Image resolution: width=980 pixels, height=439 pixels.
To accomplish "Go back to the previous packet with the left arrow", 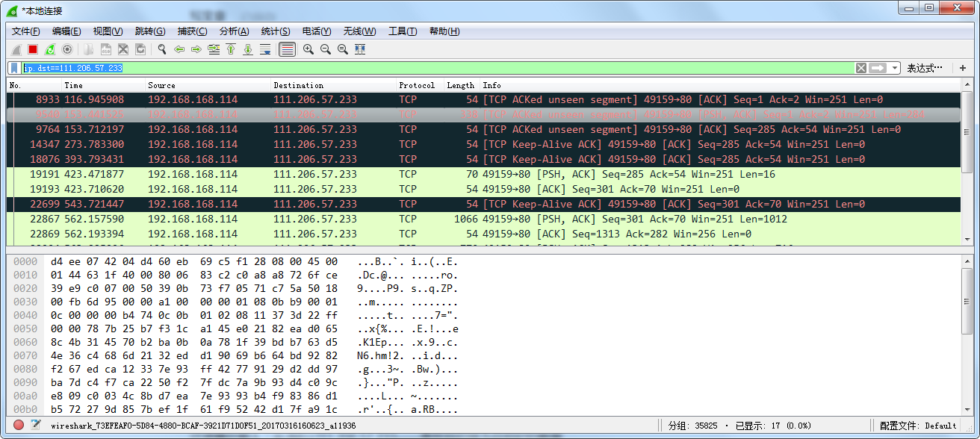I will pos(179,49).
